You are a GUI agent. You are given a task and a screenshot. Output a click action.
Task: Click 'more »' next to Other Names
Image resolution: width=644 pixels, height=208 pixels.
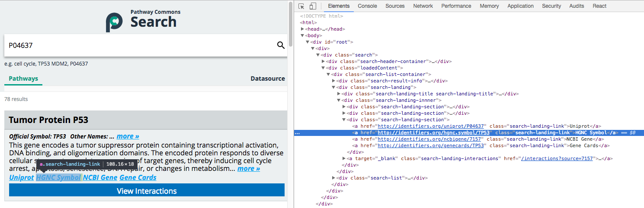pos(128,136)
